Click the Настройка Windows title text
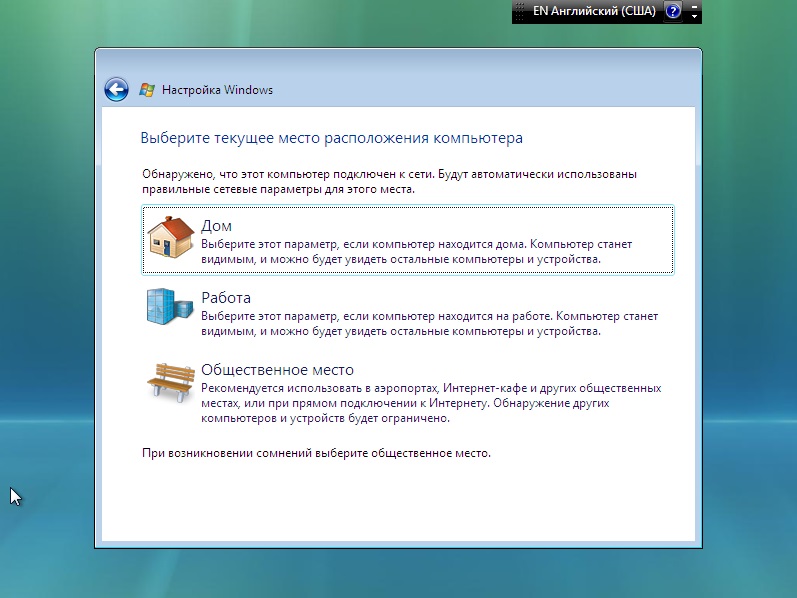 pos(218,90)
